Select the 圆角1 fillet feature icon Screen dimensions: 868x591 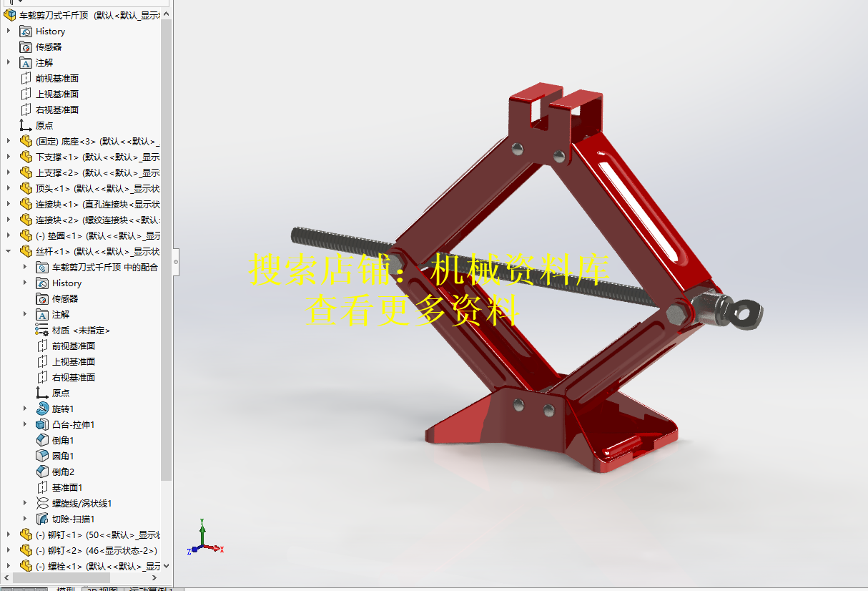[x=42, y=456]
